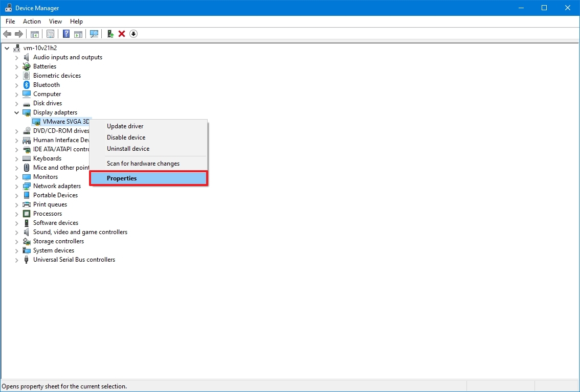Select the Computer tree item

point(47,94)
